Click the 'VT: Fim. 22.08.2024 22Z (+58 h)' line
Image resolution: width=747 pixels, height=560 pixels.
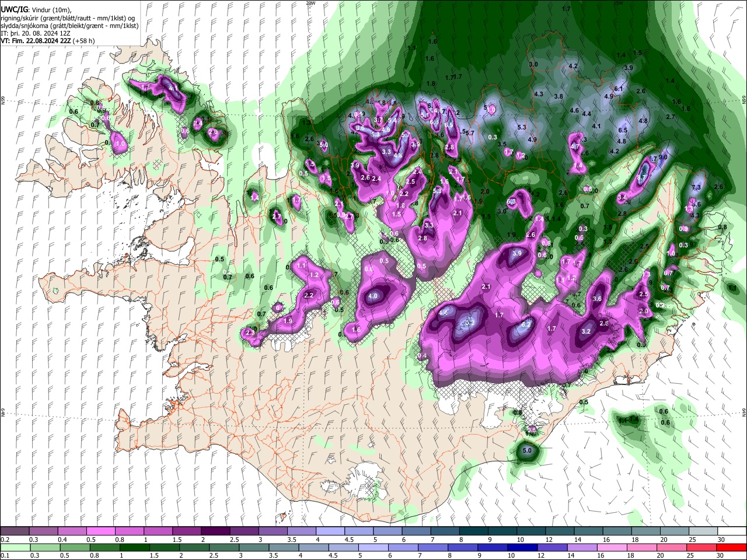pyautogui.click(x=48, y=41)
